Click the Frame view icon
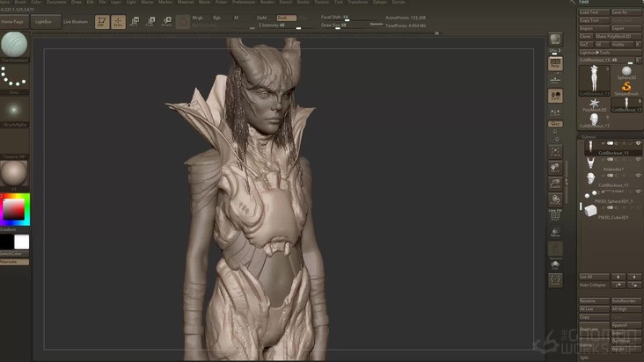Screen dimensions: 644x362 click(x=555, y=152)
